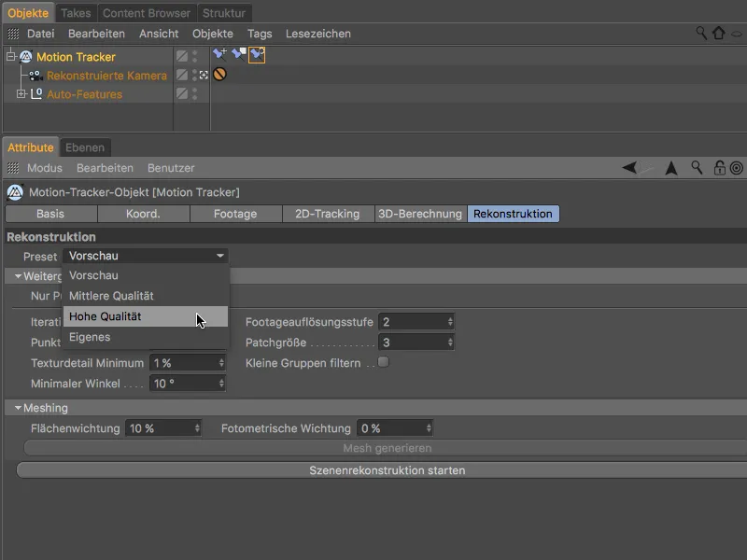Switch to the Basis tab
The height and width of the screenshot is (560, 747).
point(51,214)
